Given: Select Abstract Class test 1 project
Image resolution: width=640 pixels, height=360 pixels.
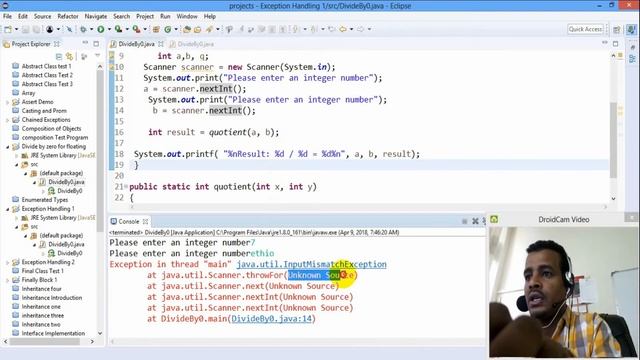Looking at the screenshot, I should [46, 66].
